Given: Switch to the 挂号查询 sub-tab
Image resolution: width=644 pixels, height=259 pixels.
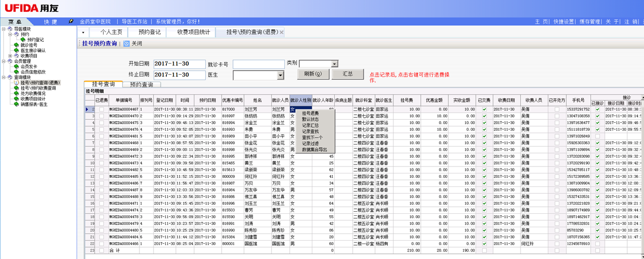Looking at the screenshot, I should (103, 84).
